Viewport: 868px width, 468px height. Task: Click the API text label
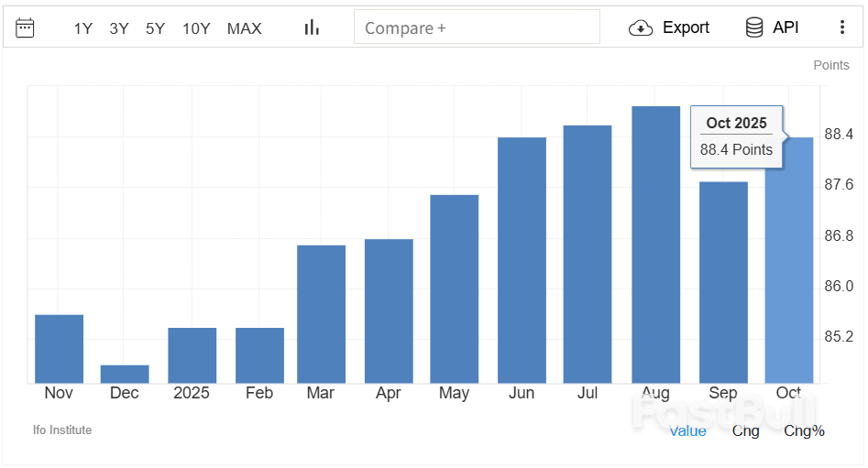[x=786, y=27]
